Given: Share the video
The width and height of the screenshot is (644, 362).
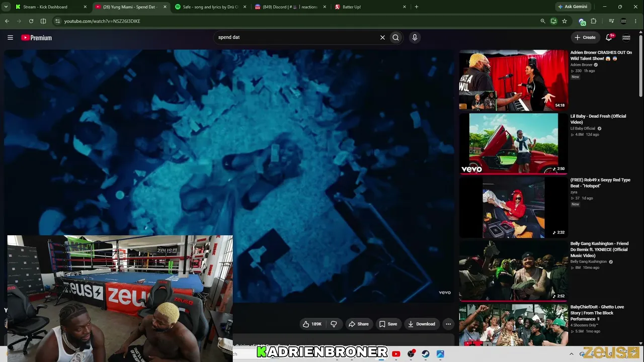Looking at the screenshot, I should coord(359,324).
